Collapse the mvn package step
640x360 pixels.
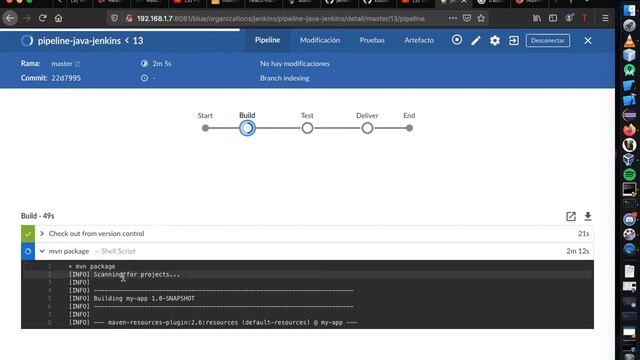pyautogui.click(x=42, y=251)
